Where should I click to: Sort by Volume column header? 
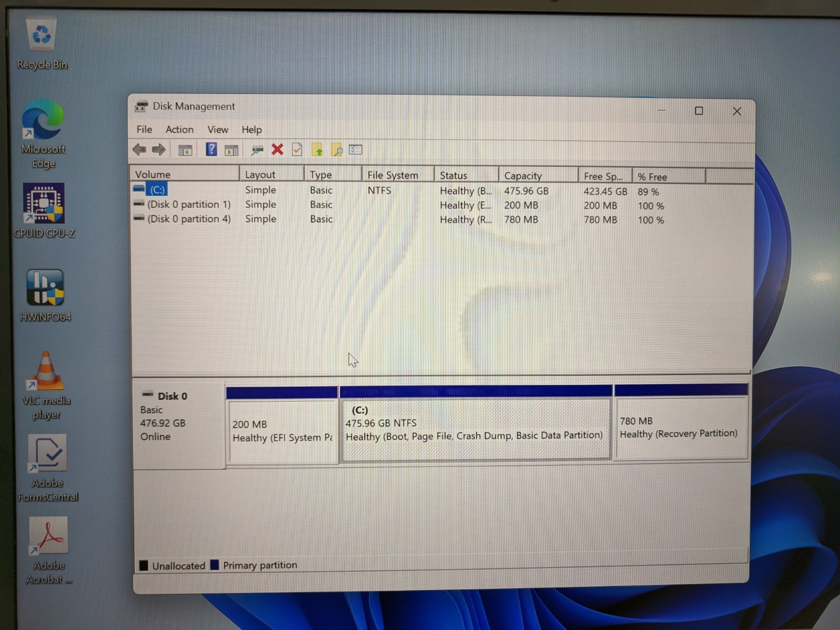(x=185, y=174)
